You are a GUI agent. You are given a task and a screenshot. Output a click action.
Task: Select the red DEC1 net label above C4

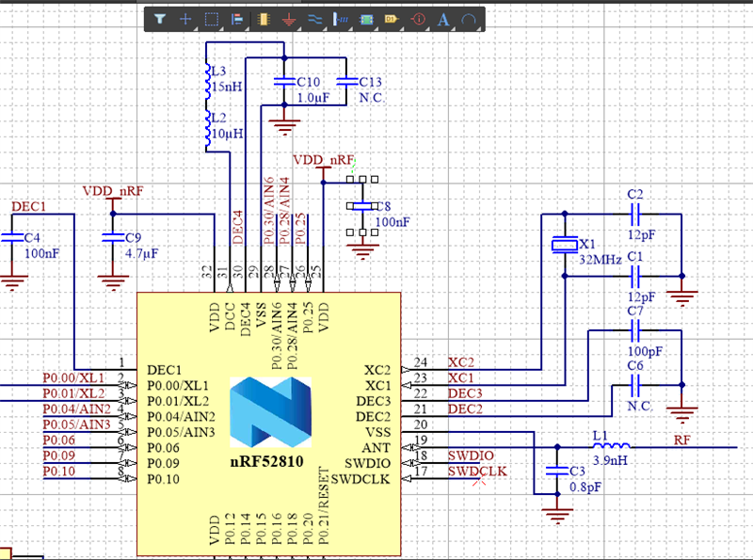click(29, 207)
